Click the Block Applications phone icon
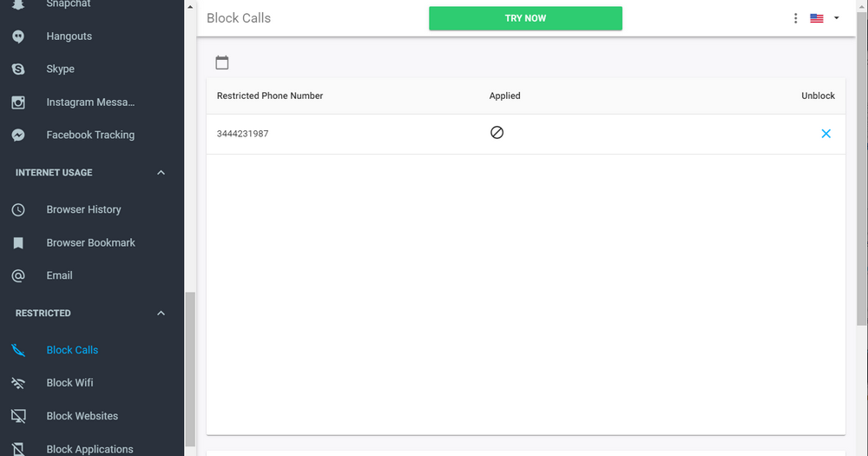Image resolution: width=868 pixels, height=456 pixels. coord(18,449)
